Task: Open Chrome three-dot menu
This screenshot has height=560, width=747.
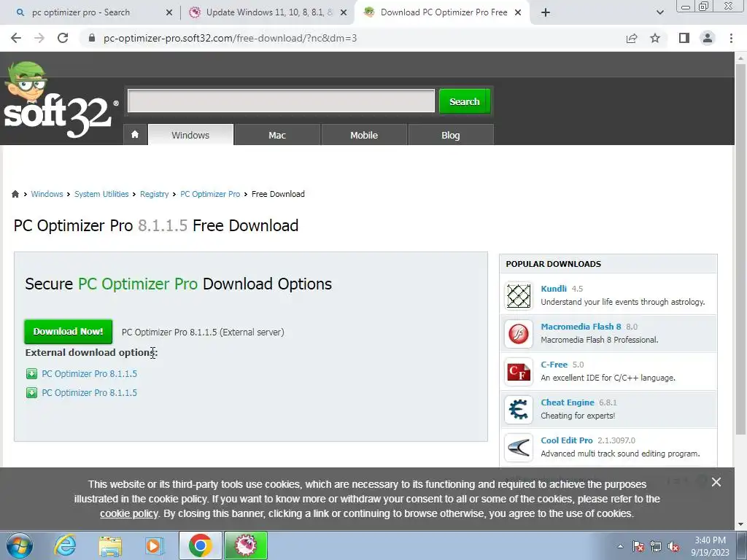Action: coord(731,38)
